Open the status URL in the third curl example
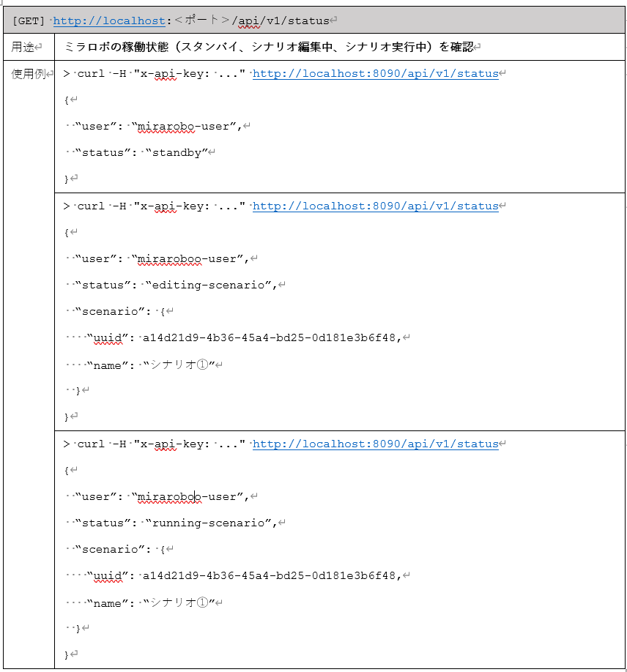Image resolution: width=627 pixels, height=672 pixels. click(375, 444)
